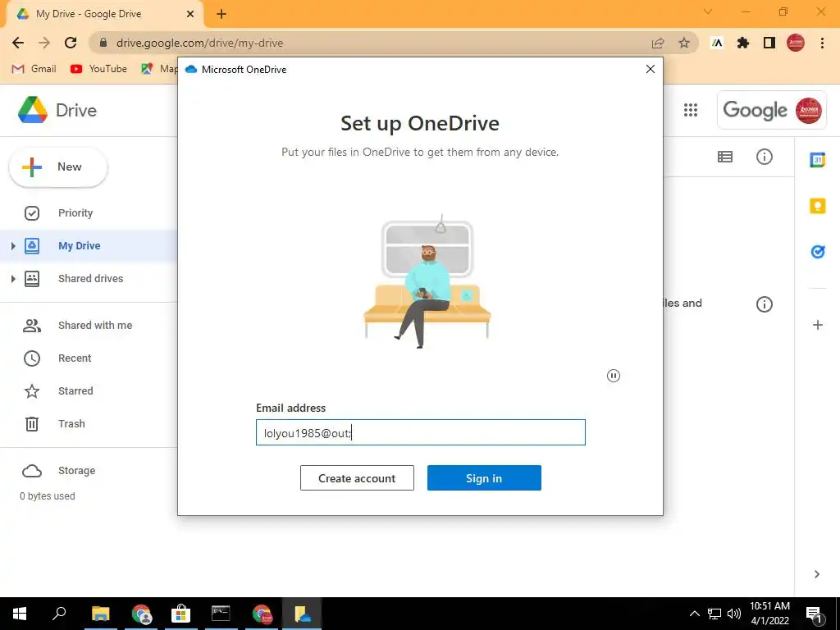Open the taskbar clock showing 10:51 AM

pyautogui.click(x=769, y=614)
